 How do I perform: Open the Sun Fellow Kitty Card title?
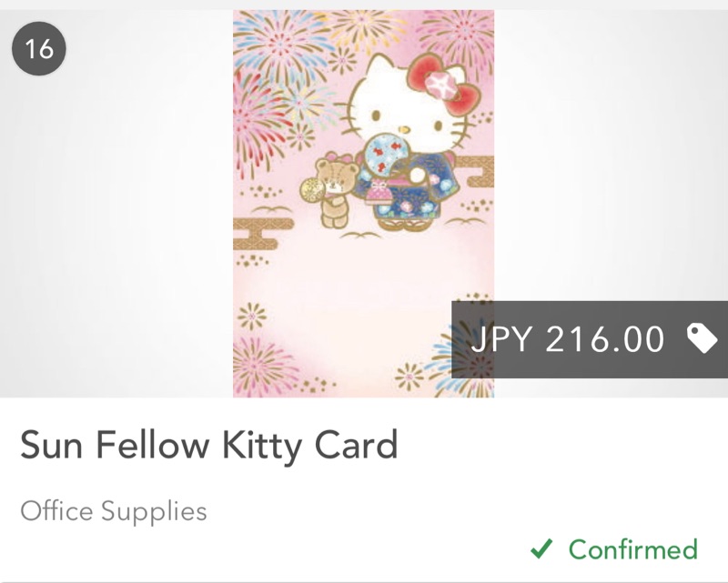(x=209, y=446)
